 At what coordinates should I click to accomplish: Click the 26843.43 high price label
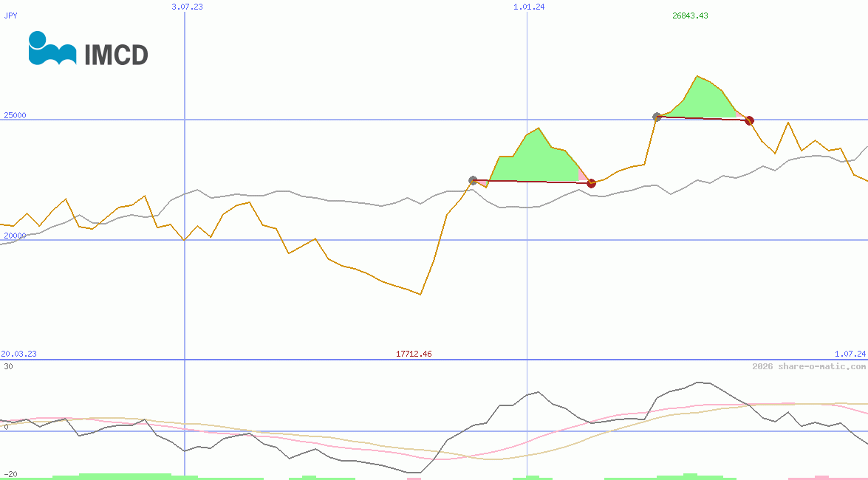click(690, 16)
